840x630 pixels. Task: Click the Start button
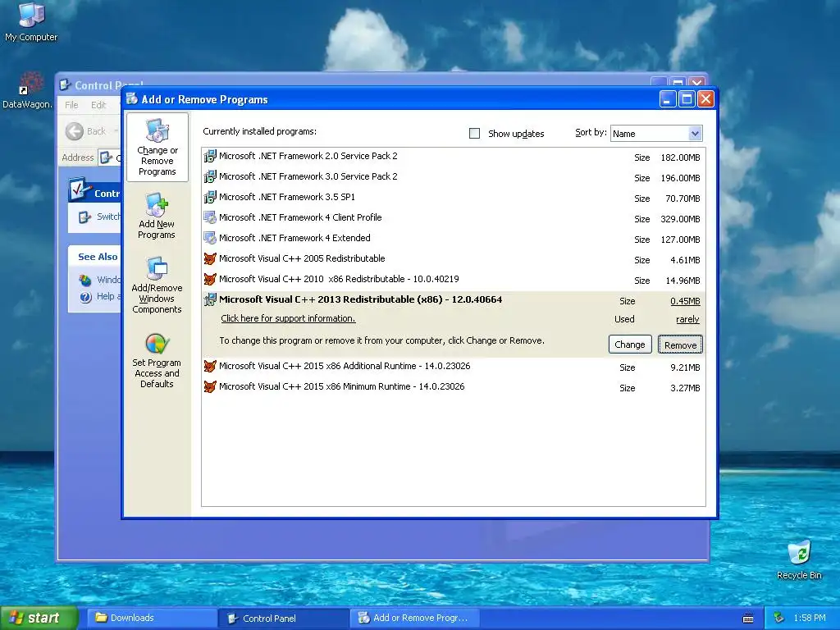[39, 619]
